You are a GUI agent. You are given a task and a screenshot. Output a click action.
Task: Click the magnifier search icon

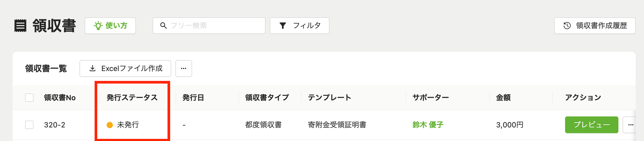point(164,26)
